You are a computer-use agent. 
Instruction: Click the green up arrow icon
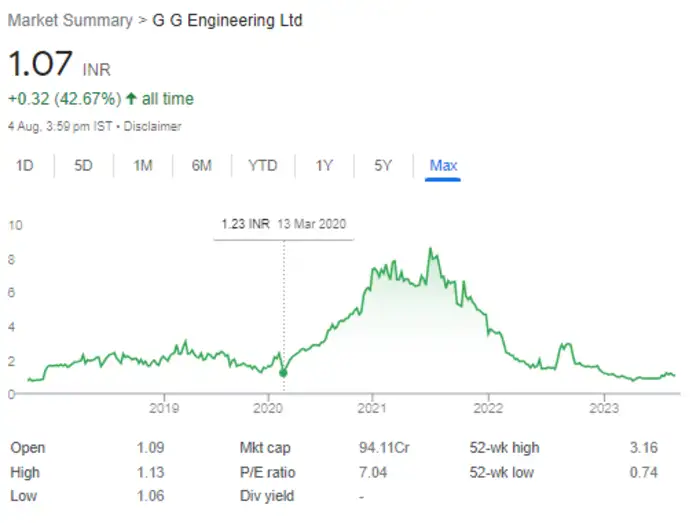click(x=131, y=99)
